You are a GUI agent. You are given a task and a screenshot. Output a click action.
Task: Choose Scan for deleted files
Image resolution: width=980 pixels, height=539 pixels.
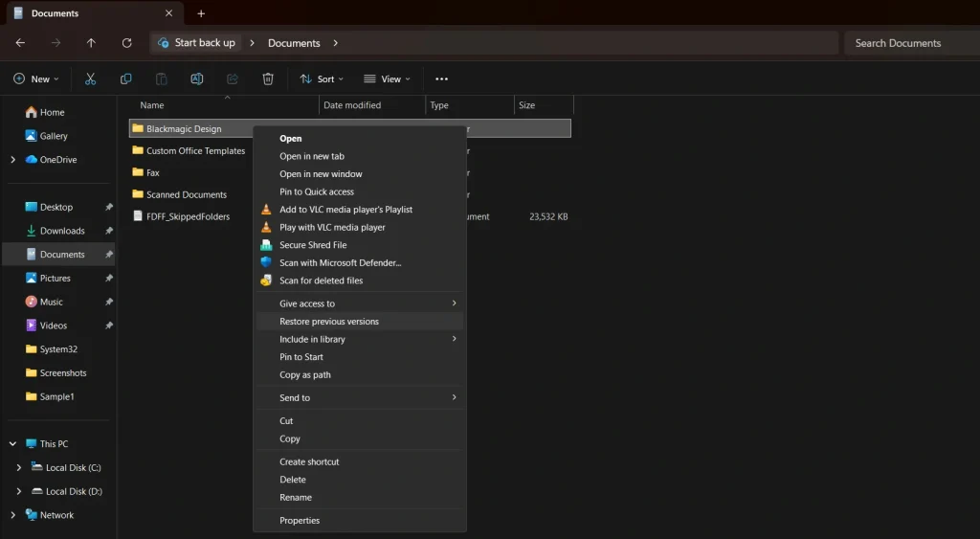360,281
